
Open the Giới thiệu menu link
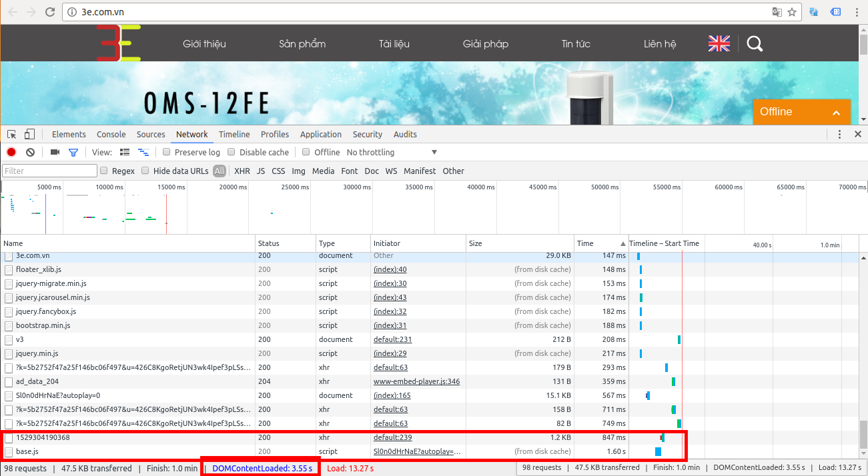tap(205, 44)
